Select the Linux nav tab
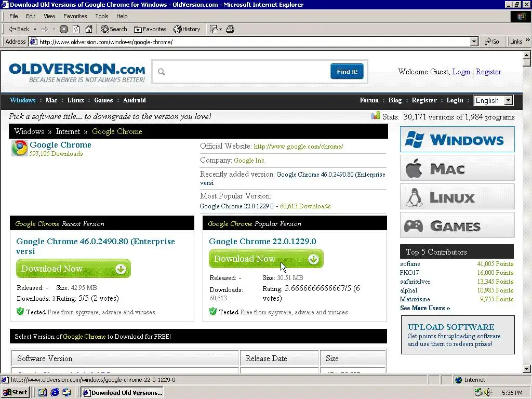The image size is (532, 399). (76, 100)
